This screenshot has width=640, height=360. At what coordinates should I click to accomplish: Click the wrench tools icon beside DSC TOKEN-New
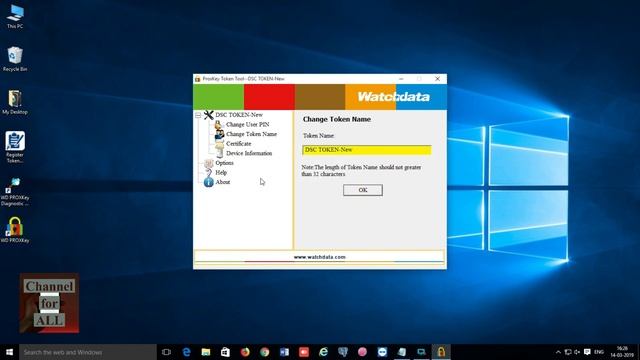click(x=209, y=115)
